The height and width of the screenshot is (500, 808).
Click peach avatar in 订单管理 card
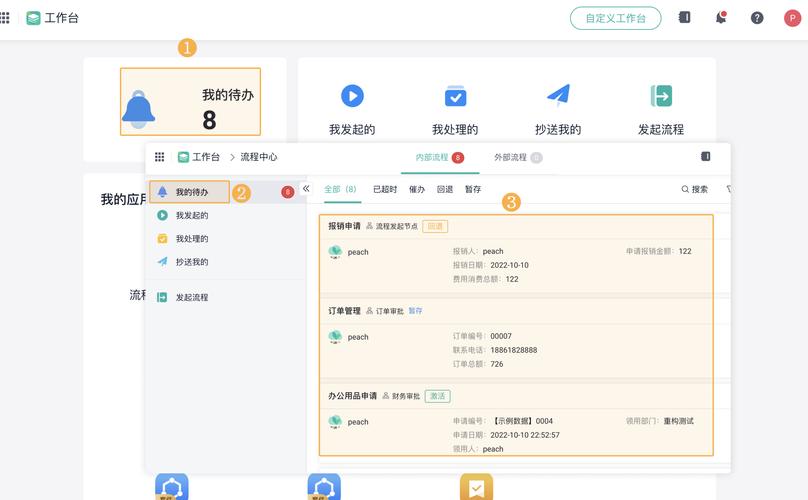point(335,337)
